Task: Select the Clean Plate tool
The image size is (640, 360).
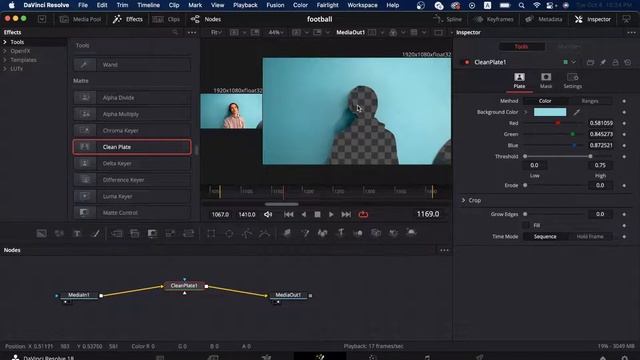Action: (x=132, y=147)
